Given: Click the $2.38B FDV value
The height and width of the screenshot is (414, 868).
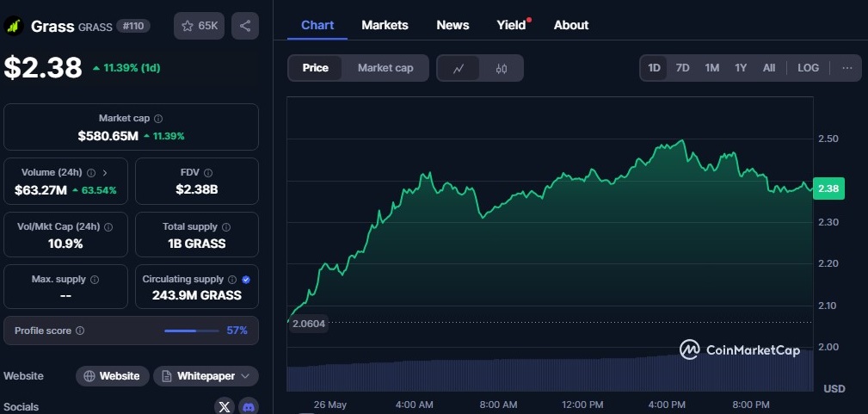Looking at the screenshot, I should pyautogui.click(x=196, y=189).
